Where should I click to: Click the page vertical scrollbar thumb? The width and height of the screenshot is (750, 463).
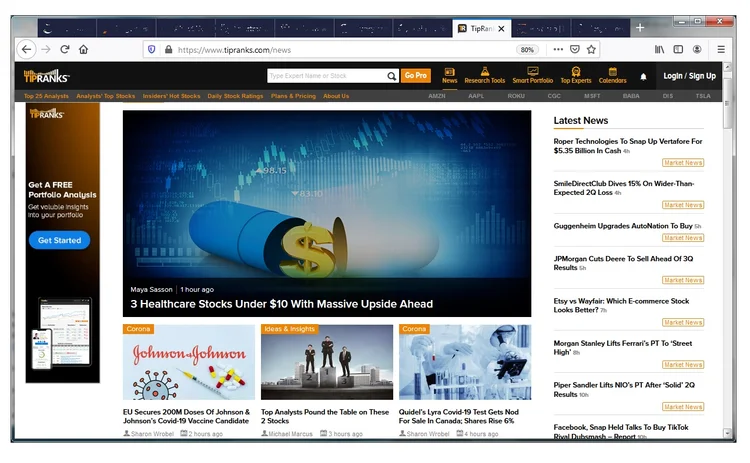click(x=727, y=103)
